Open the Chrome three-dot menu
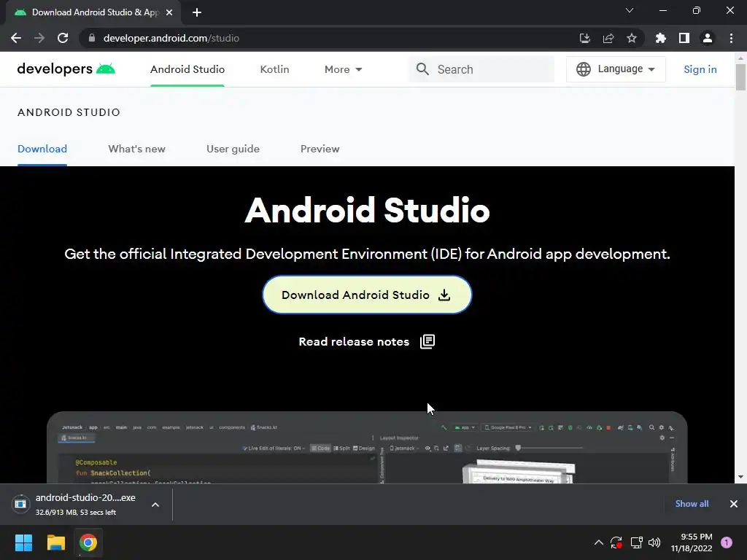This screenshot has width=747, height=560. (731, 38)
